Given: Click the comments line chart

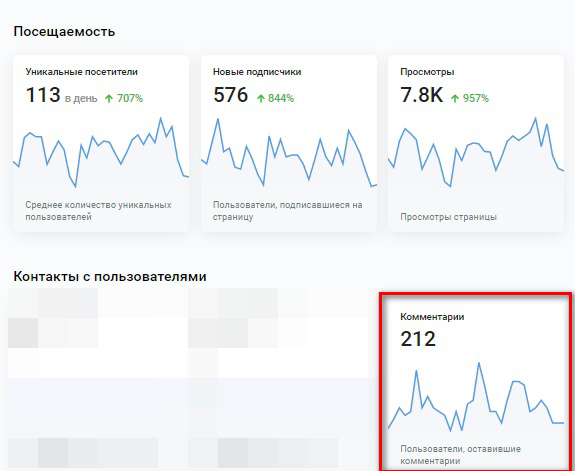Looking at the screenshot, I should point(476,397).
